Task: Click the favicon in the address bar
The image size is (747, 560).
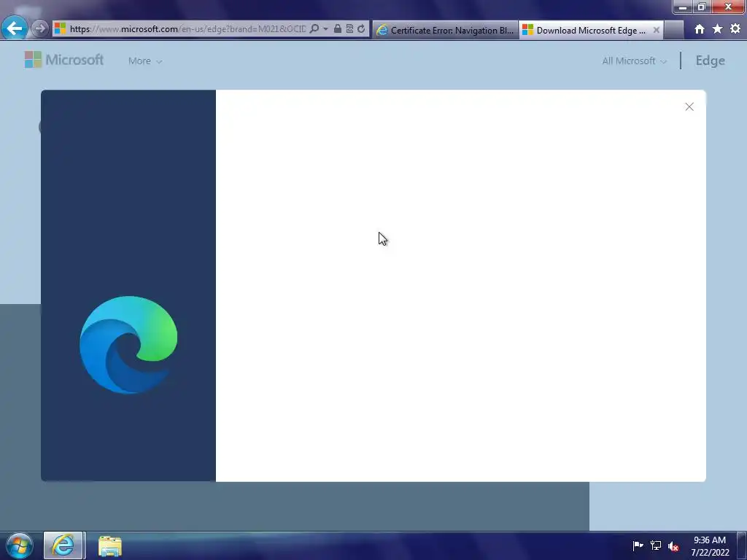Action: (60, 28)
